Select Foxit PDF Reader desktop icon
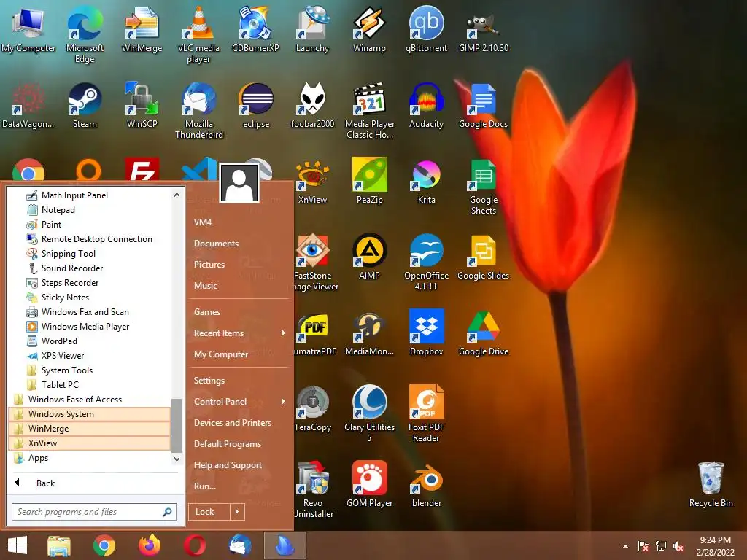 pos(426,414)
